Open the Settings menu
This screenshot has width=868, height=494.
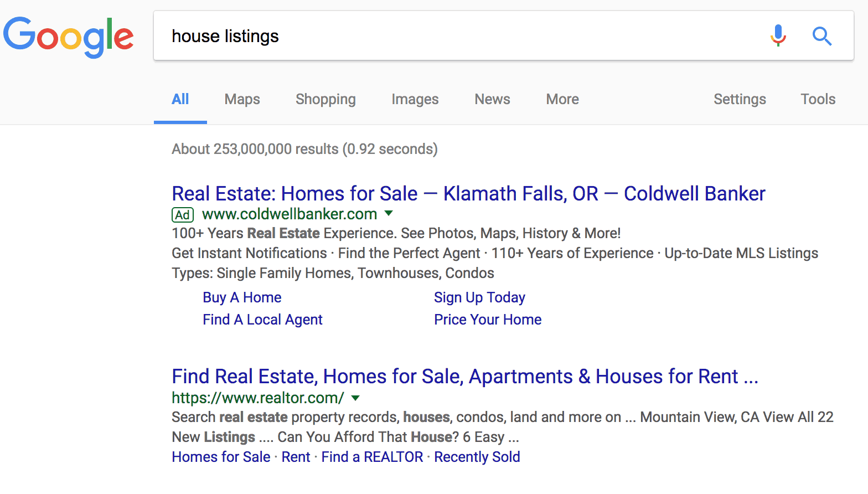coord(740,99)
